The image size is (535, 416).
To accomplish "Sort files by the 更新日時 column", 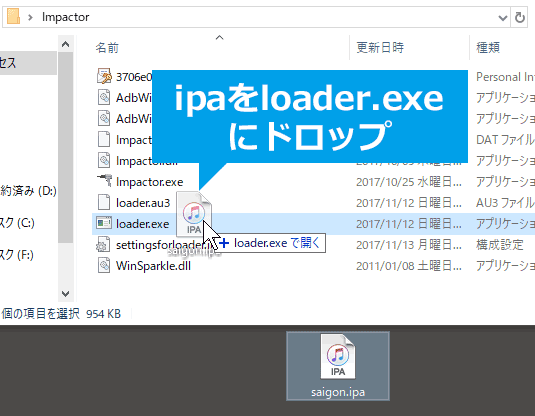I will click(380, 47).
